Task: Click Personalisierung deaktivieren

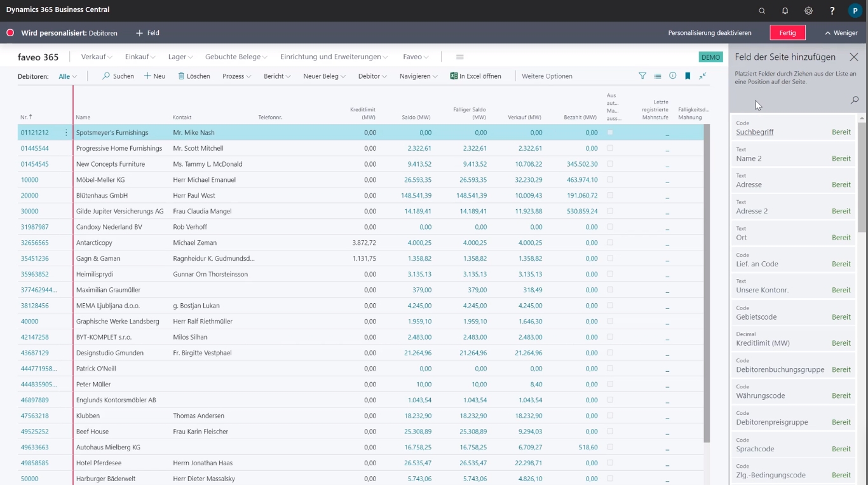Action: pos(709,32)
